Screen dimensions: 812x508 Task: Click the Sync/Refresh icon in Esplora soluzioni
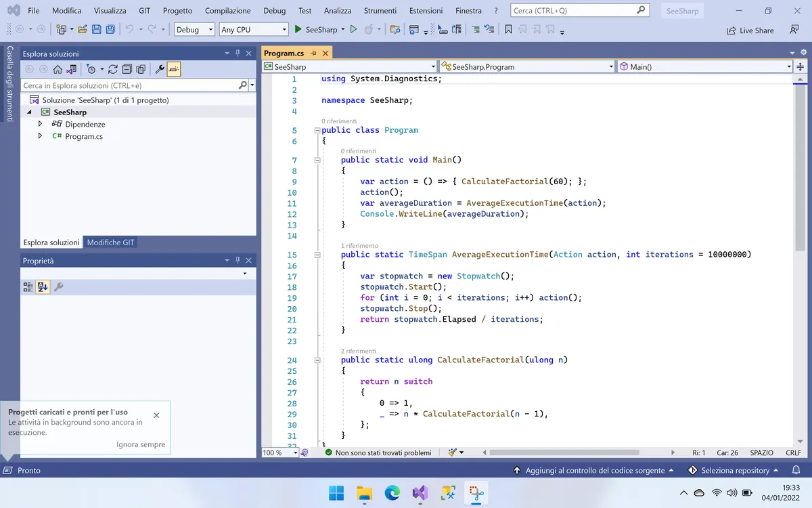tap(113, 69)
